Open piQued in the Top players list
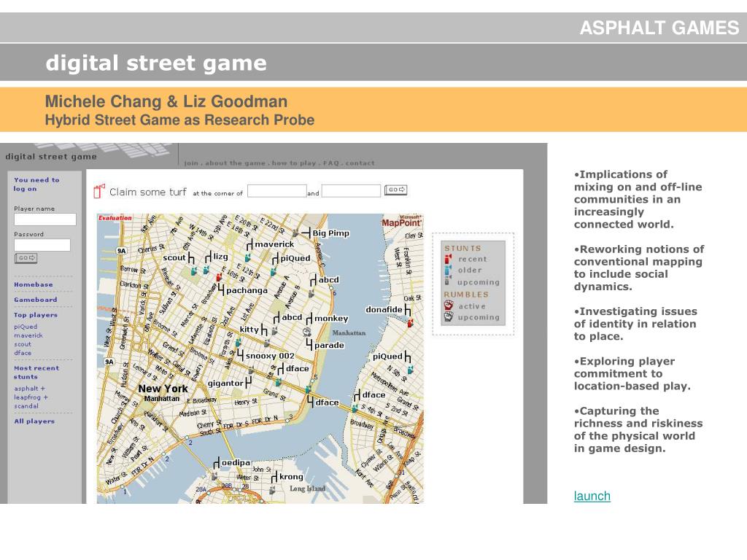Image resolution: width=747 pixels, height=560 pixels. (26, 327)
